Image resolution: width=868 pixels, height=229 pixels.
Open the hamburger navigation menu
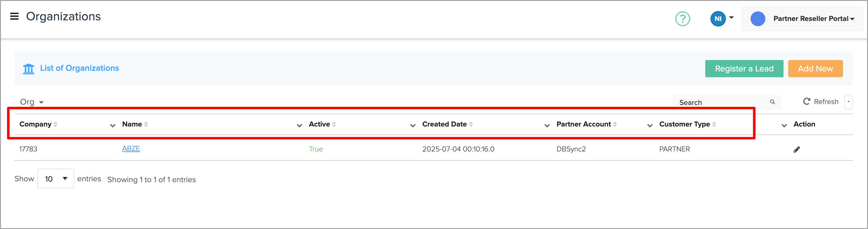[14, 16]
